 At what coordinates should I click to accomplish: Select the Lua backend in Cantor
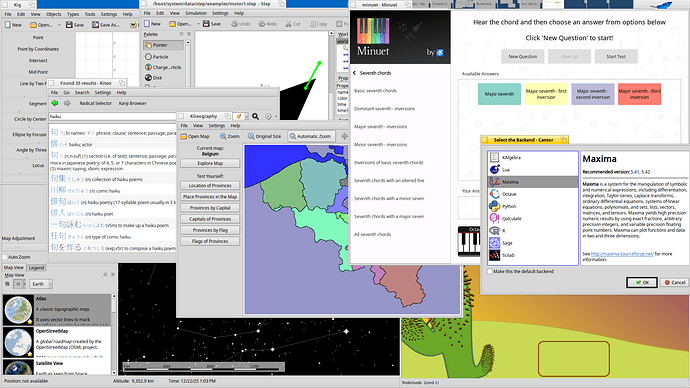pyautogui.click(x=533, y=170)
